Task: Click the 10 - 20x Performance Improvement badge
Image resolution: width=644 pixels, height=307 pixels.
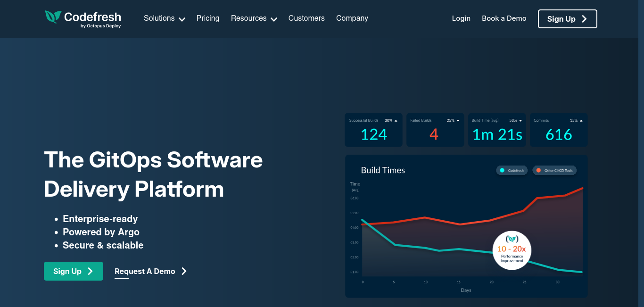Action: (x=512, y=250)
